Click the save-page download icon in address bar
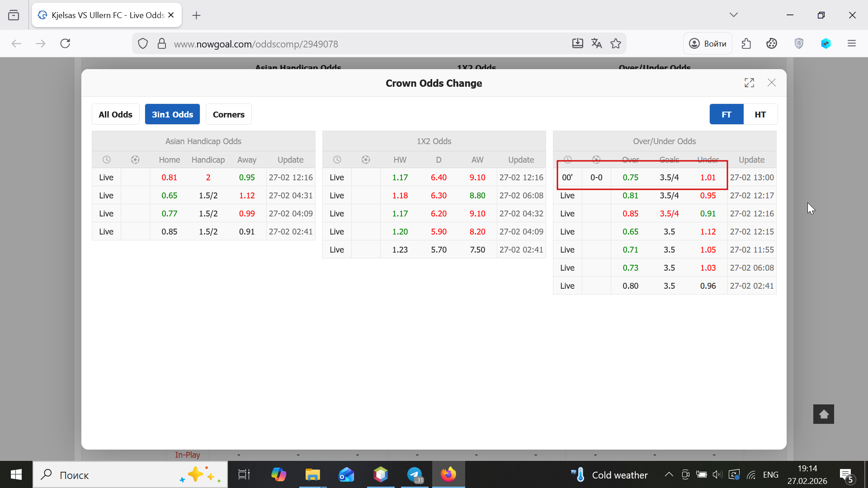 click(x=577, y=43)
